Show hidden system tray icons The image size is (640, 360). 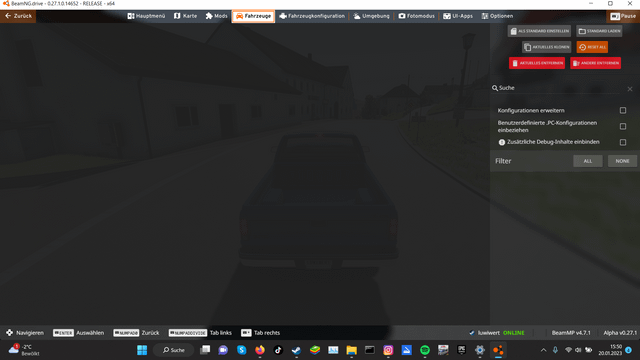(543, 350)
